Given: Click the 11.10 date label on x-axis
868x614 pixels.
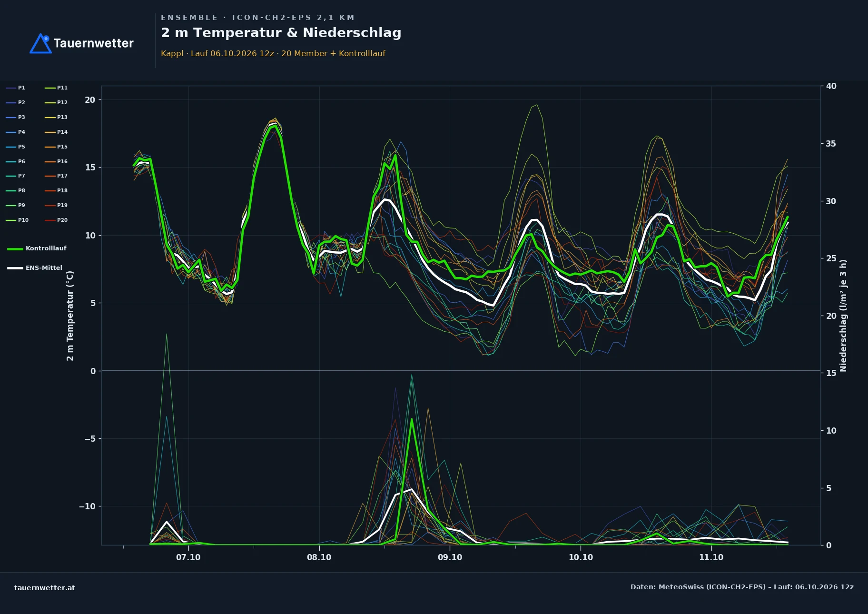Looking at the screenshot, I should coord(711,557).
